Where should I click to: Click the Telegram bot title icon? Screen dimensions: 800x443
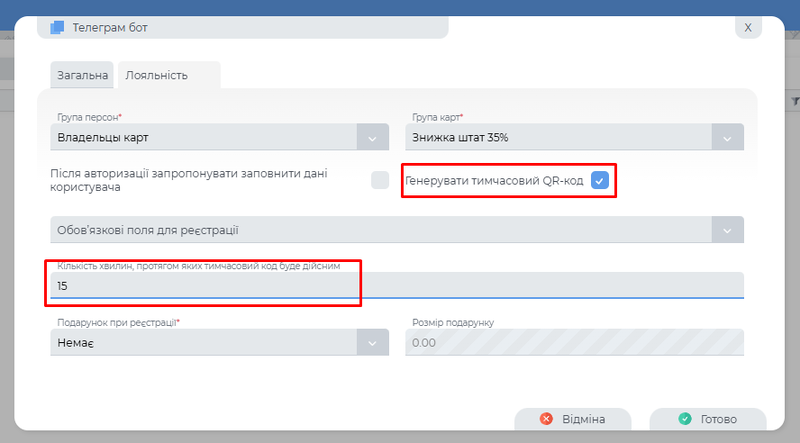tap(57, 28)
